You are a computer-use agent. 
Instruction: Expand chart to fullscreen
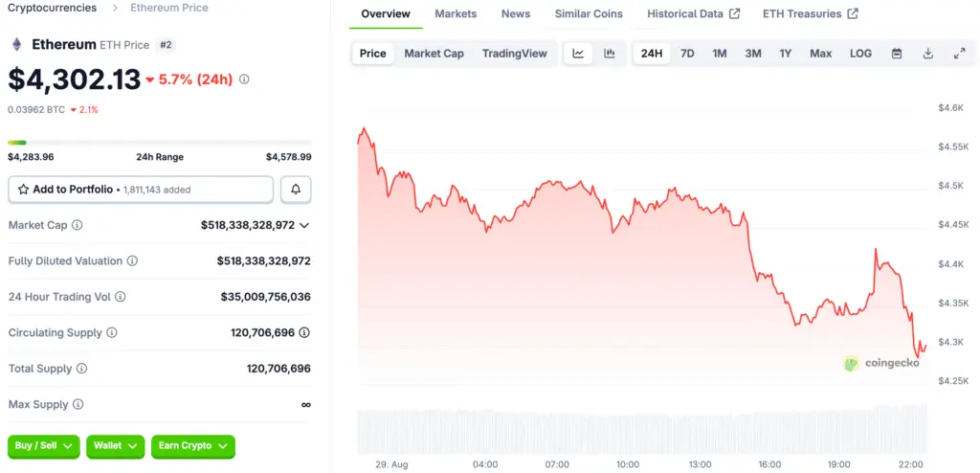click(x=959, y=54)
